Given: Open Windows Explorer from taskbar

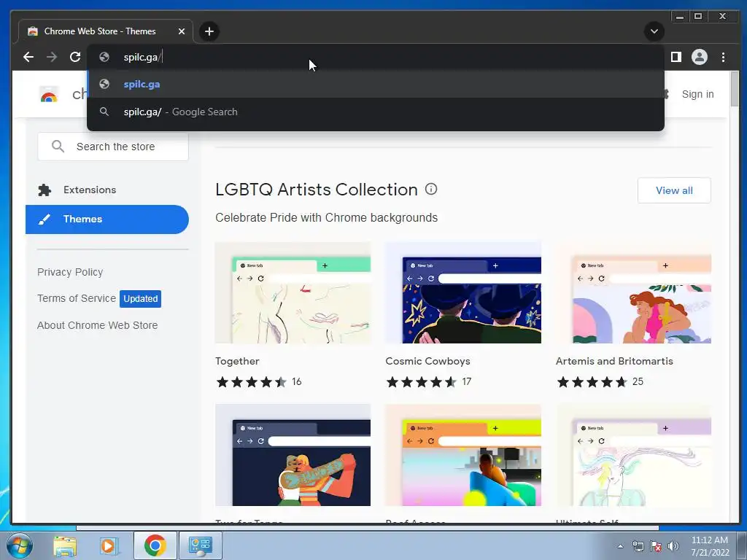Looking at the screenshot, I should click(x=65, y=545).
